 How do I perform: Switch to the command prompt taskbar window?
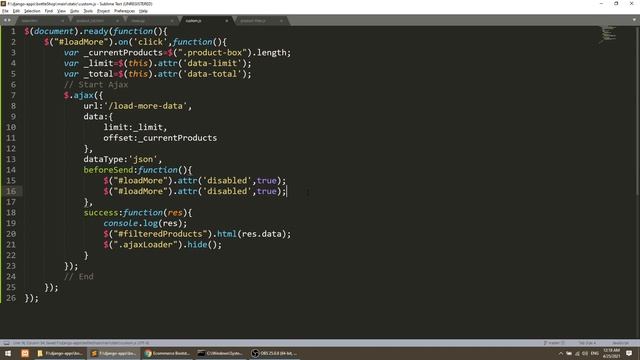point(221,353)
